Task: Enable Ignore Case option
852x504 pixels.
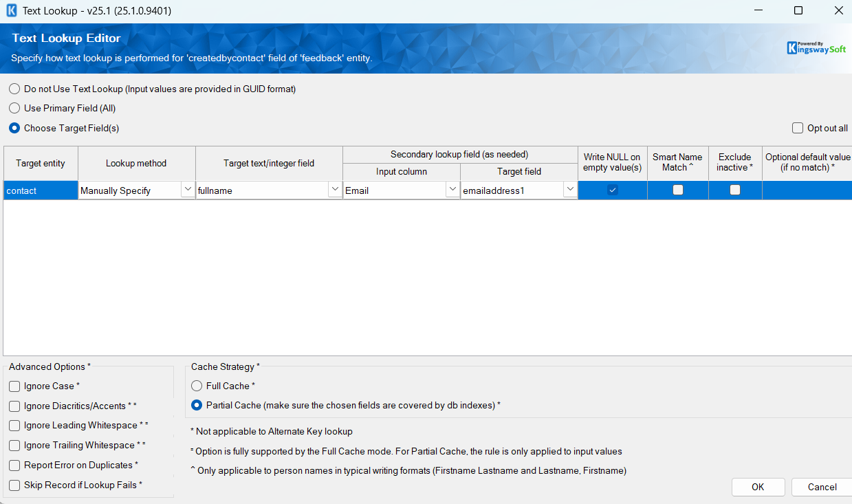Action: tap(14, 386)
